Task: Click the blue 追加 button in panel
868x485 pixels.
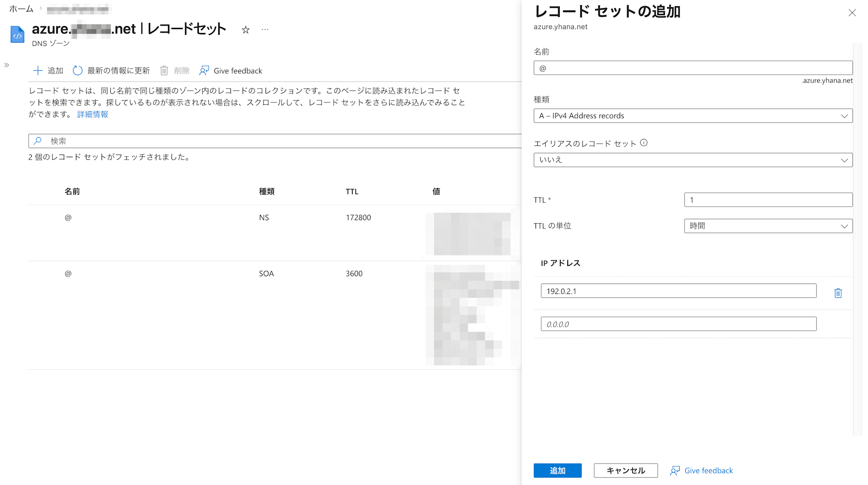Action: [557, 470]
